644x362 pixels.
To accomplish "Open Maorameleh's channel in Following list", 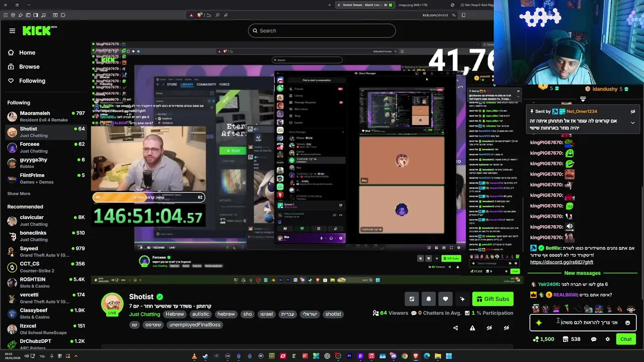I will coord(46,117).
